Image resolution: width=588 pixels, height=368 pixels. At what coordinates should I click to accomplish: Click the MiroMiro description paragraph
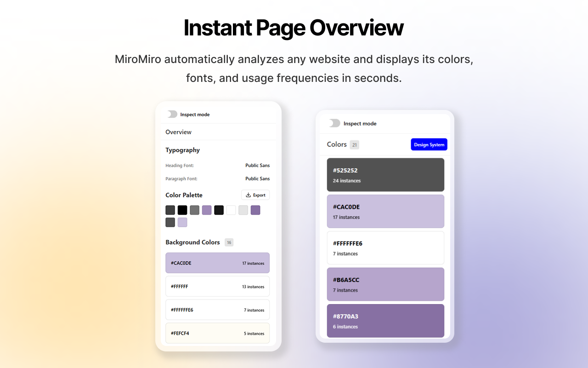click(x=294, y=69)
